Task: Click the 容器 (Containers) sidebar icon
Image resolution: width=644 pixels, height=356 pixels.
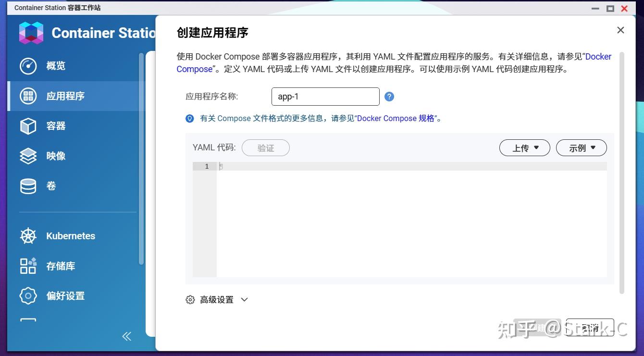Action: click(28, 126)
